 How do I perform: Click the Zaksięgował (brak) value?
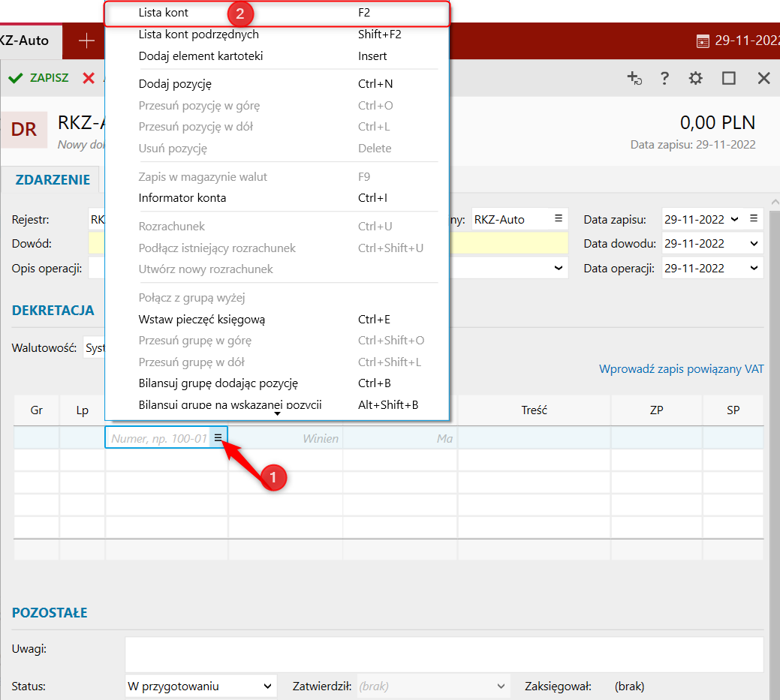(x=629, y=686)
